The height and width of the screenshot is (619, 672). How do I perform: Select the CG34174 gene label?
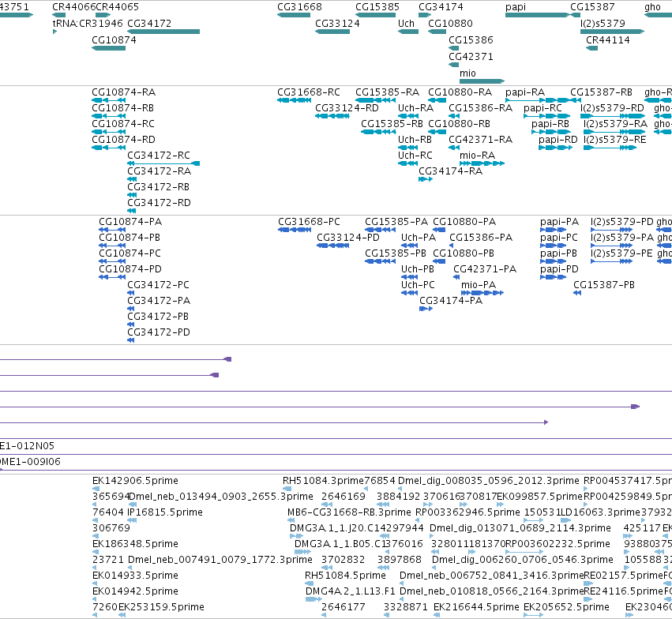[441, 7]
